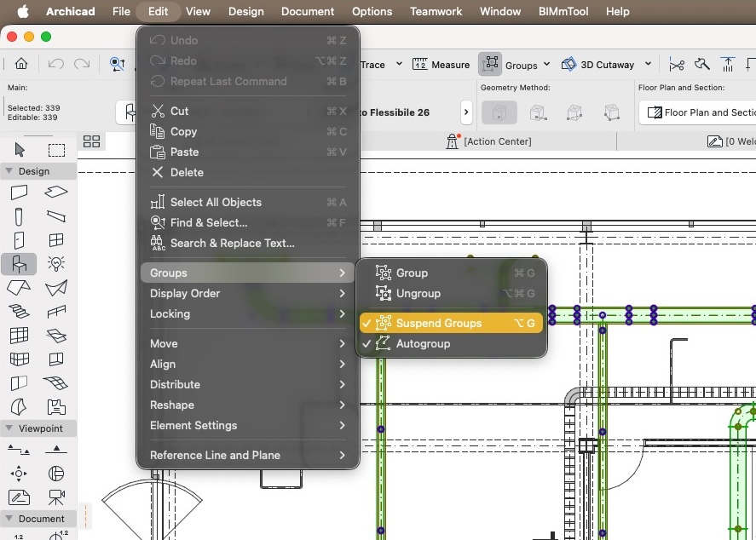Viewport: 756px width, 540px height.
Task: Select the Slab tool icon
Action: 56,192
